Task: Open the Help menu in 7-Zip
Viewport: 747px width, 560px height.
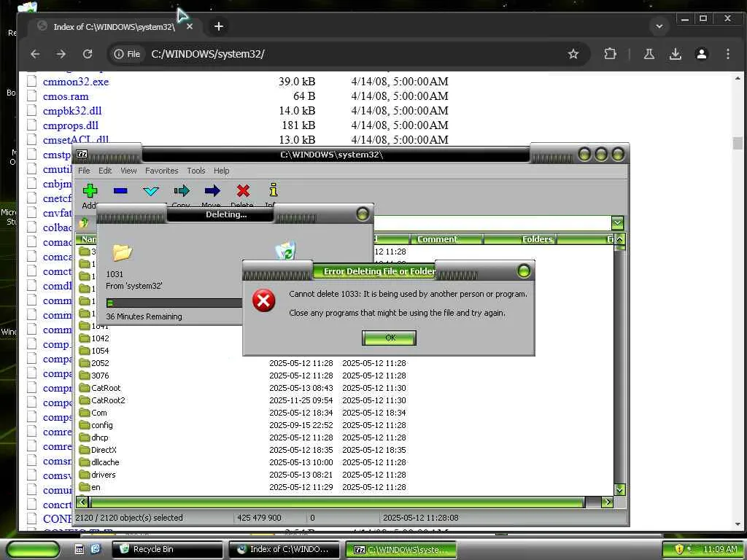Action: point(221,171)
